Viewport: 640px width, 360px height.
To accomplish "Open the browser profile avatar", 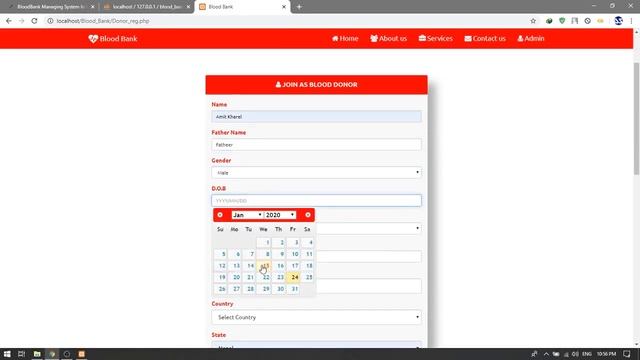I will pos(618,21).
